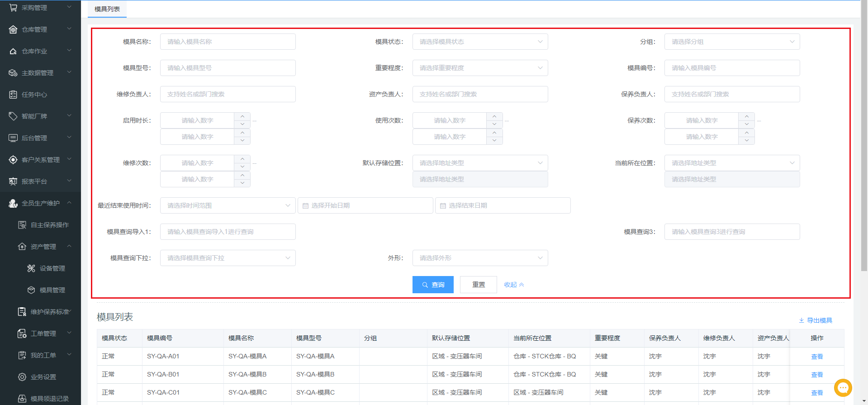
Task: Click the blue 查询 search button
Action: pyautogui.click(x=433, y=285)
